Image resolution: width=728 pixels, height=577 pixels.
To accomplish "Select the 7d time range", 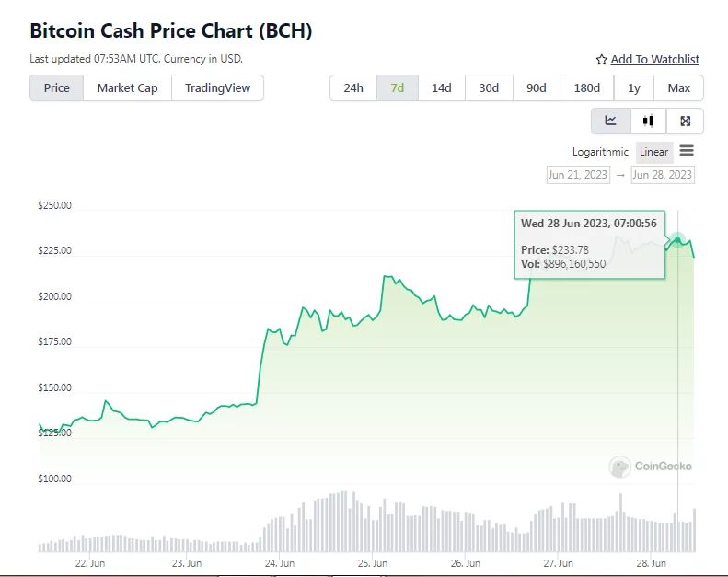I will click(398, 88).
